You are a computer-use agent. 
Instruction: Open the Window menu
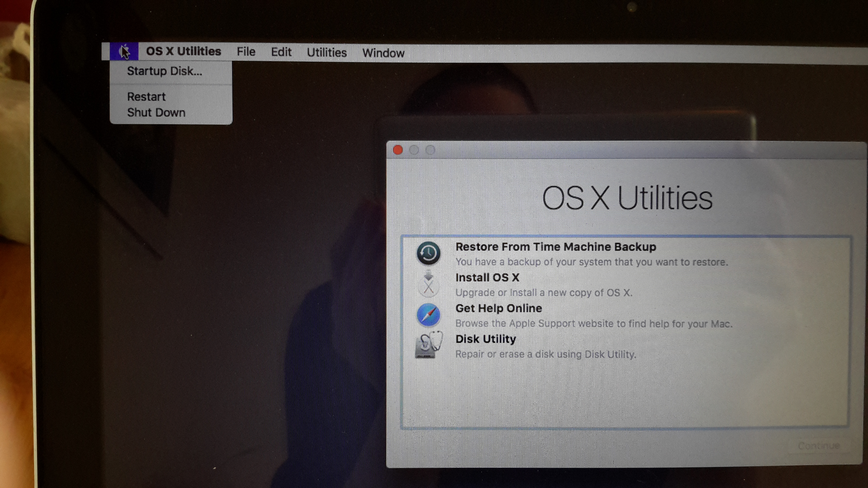tap(383, 53)
